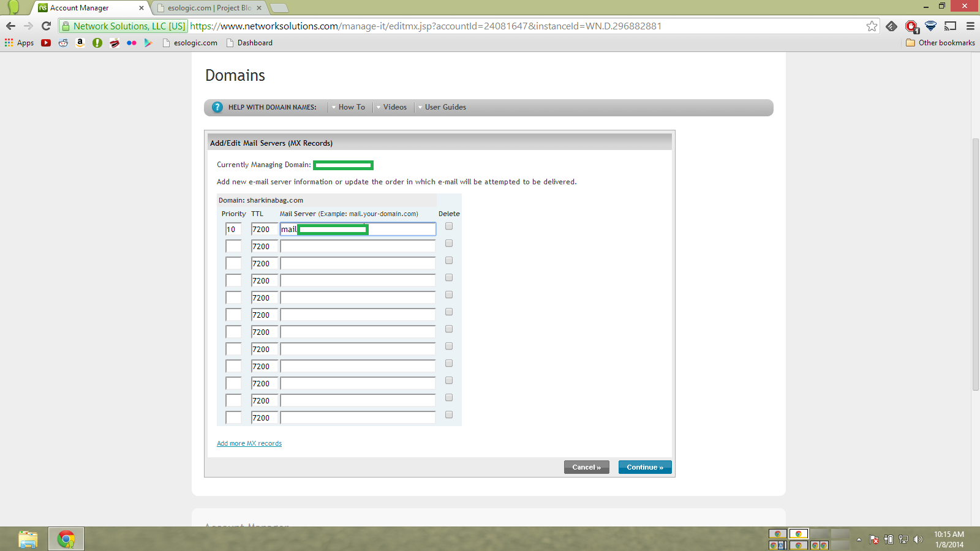Open the Dashboard bookmark
The height and width of the screenshot is (551, 980).
tap(249, 43)
